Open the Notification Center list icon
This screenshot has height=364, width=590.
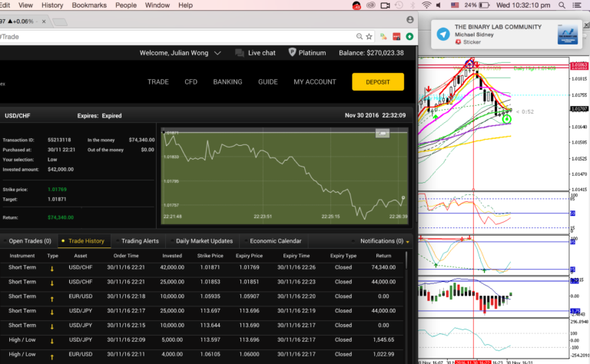(576, 5)
